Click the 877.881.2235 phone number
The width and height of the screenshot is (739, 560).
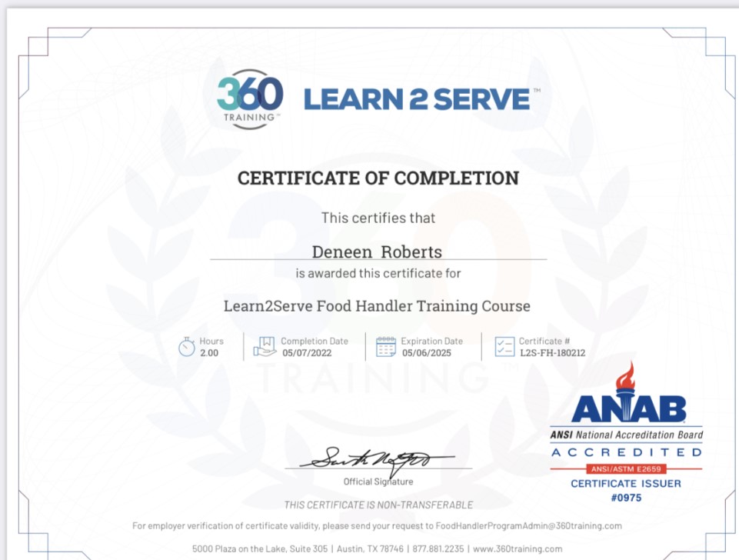[x=438, y=549]
